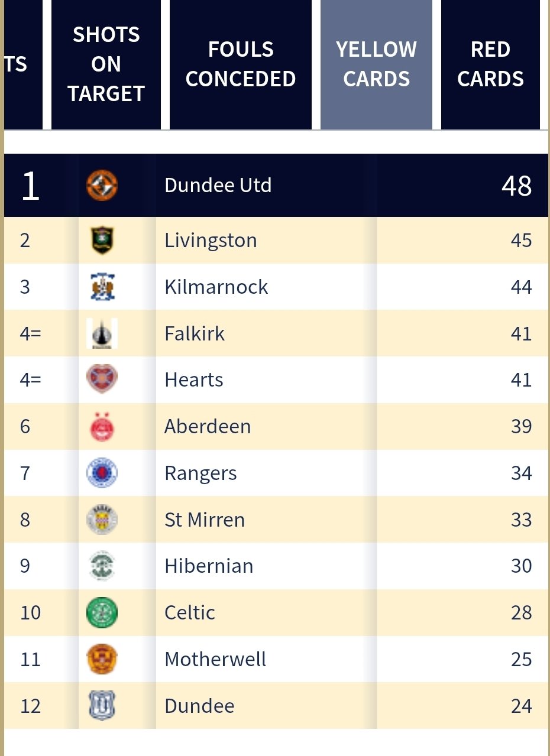Open the SHOTS ON TARGET stats
This screenshot has height=756, width=550.
pyautogui.click(x=106, y=64)
